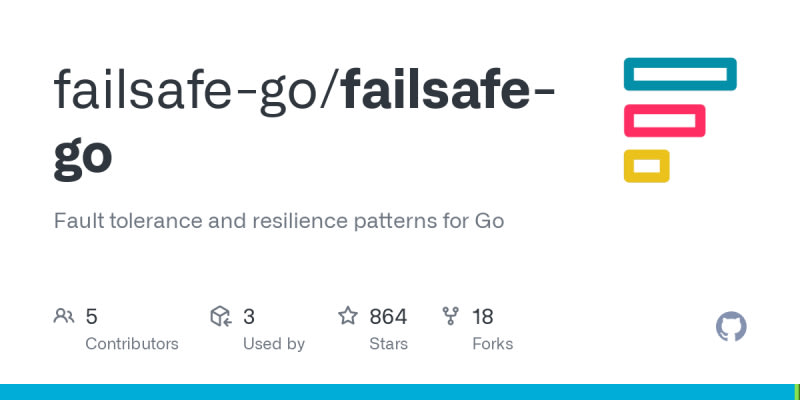Click the star icon
The height and width of the screenshot is (400, 800).
coord(348,317)
